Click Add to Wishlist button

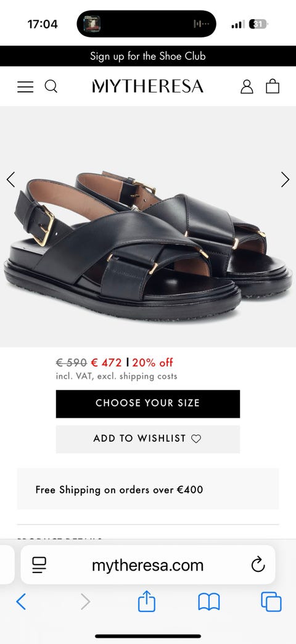(x=148, y=439)
